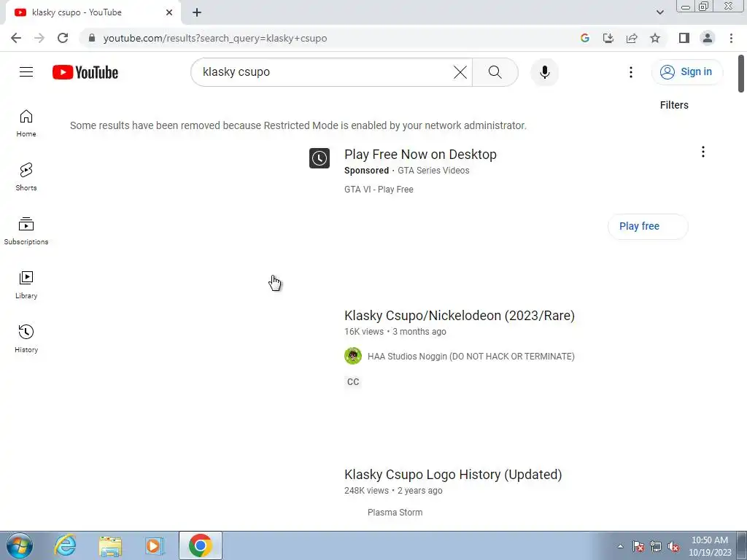Open Klasky Csupo/Nickelodeon (2023/Rare) video
747x560 pixels.
[460, 315]
